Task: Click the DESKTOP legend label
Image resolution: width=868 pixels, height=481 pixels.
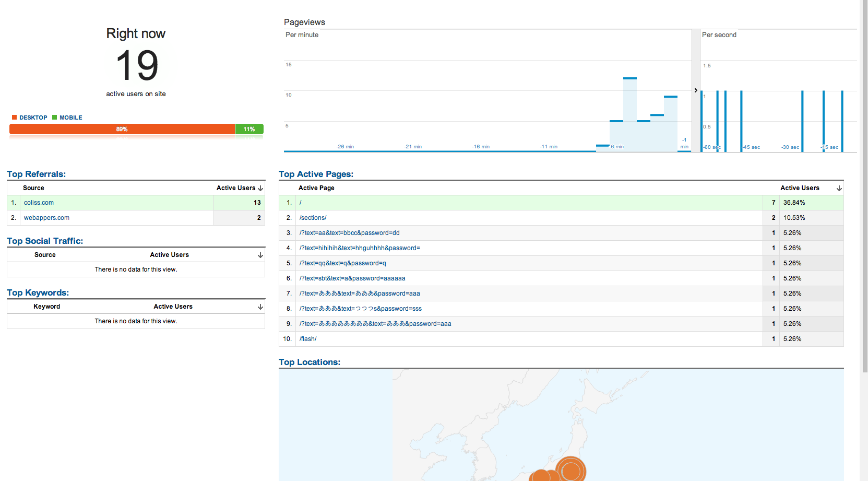Action: pyautogui.click(x=33, y=118)
